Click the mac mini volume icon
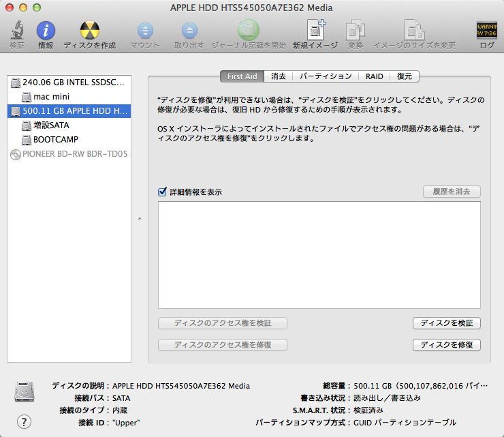The height and width of the screenshot is (437, 504). click(27, 97)
